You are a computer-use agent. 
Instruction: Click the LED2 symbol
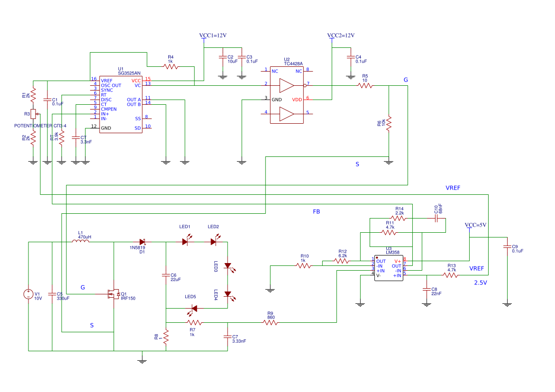coord(214,240)
